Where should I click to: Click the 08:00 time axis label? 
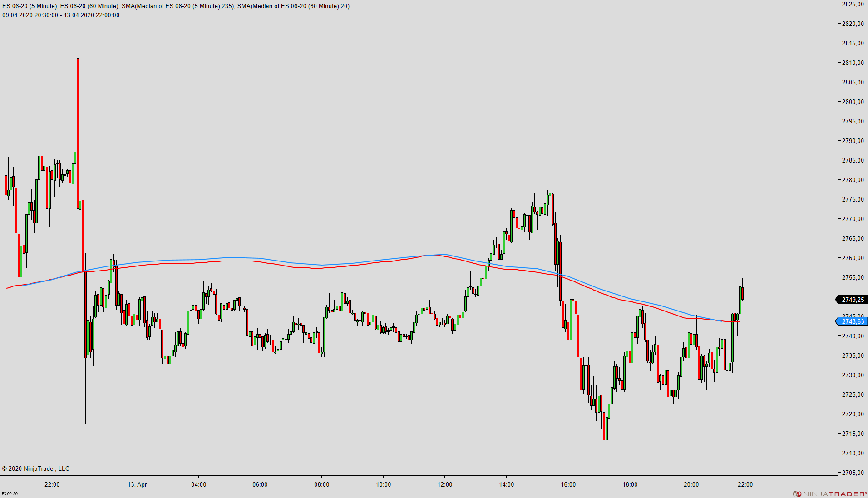pos(322,484)
